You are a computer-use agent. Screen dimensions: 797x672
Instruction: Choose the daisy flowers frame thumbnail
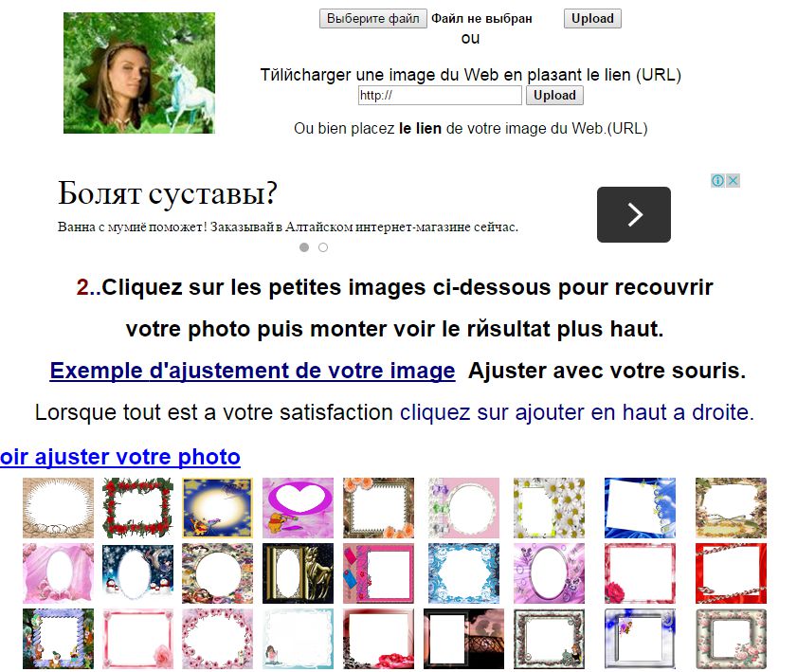click(x=549, y=508)
